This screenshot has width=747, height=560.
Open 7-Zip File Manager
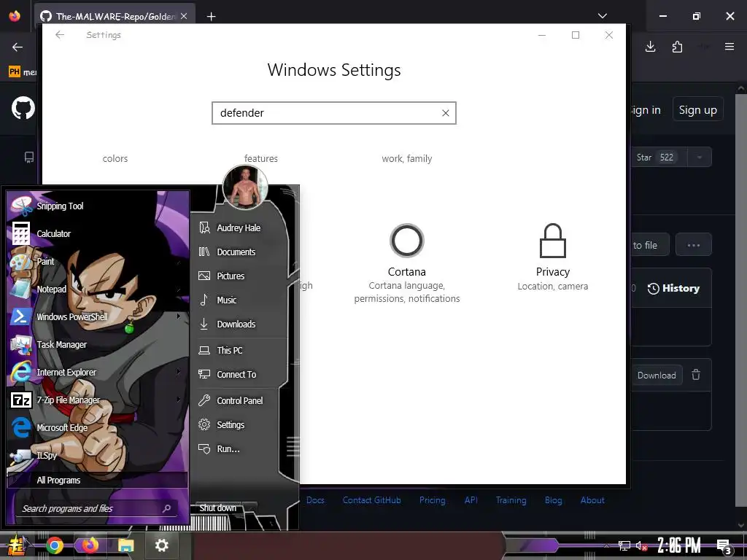(97, 400)
